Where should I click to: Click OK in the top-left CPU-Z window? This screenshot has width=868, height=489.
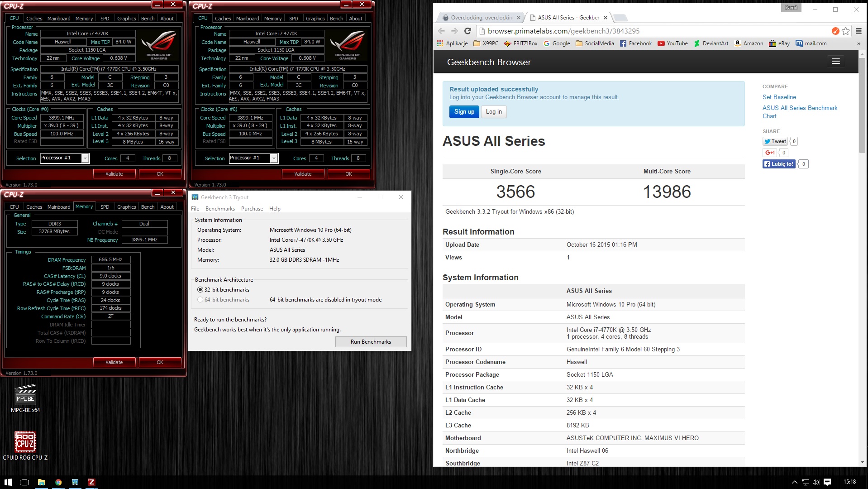(160, 174)
